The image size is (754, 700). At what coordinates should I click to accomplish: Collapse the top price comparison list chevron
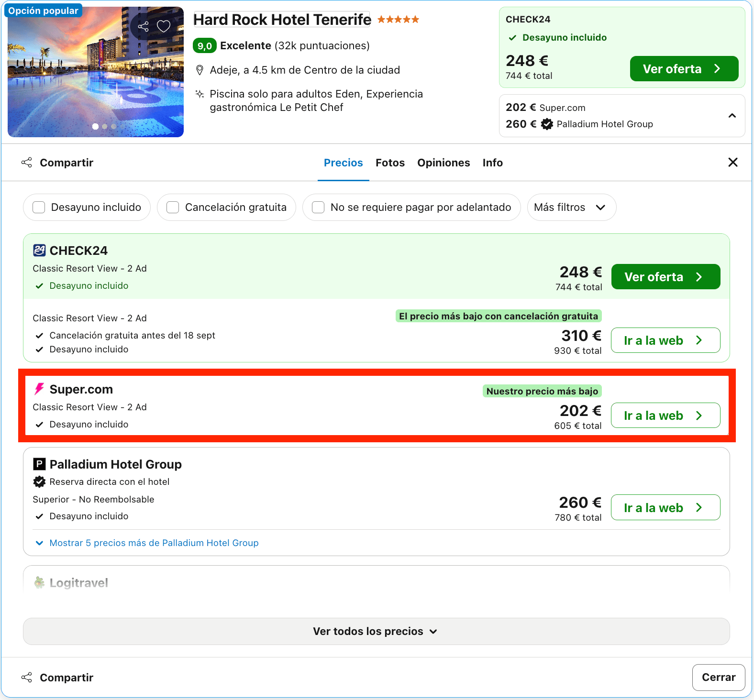tap(732, 116)
